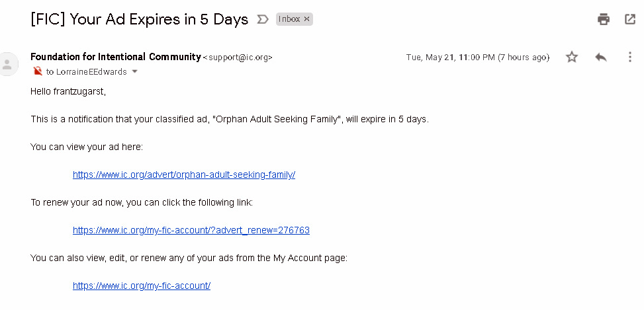Visit the my-fic-account page link
The image size is (644, 310).
[x=142, y=286]
